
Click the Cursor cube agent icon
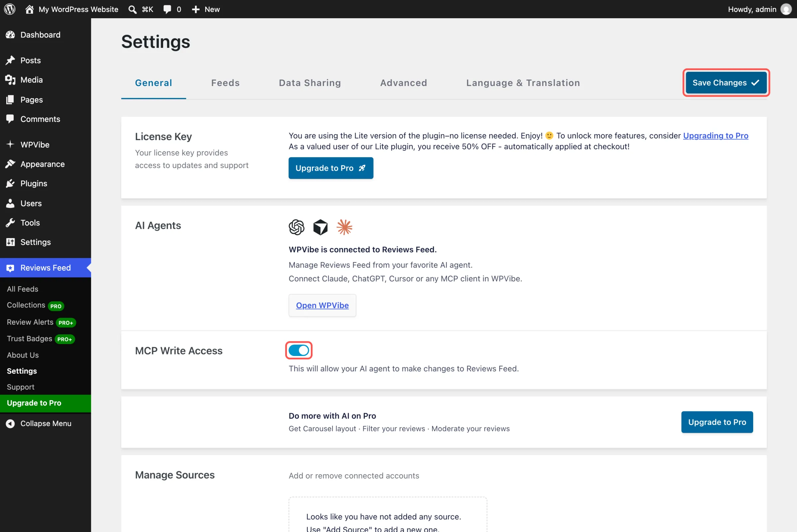coord(320,227)
